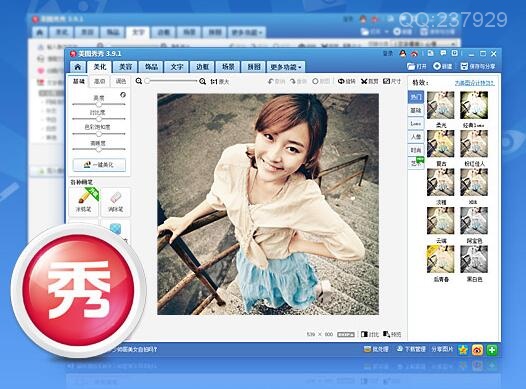Select the 涂鸦笔 doodle pen tool

84,202
